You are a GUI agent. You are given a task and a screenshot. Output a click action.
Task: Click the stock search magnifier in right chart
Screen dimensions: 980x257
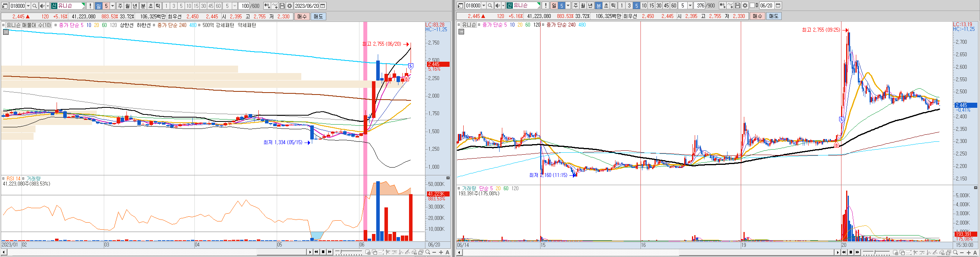(490, 5)
